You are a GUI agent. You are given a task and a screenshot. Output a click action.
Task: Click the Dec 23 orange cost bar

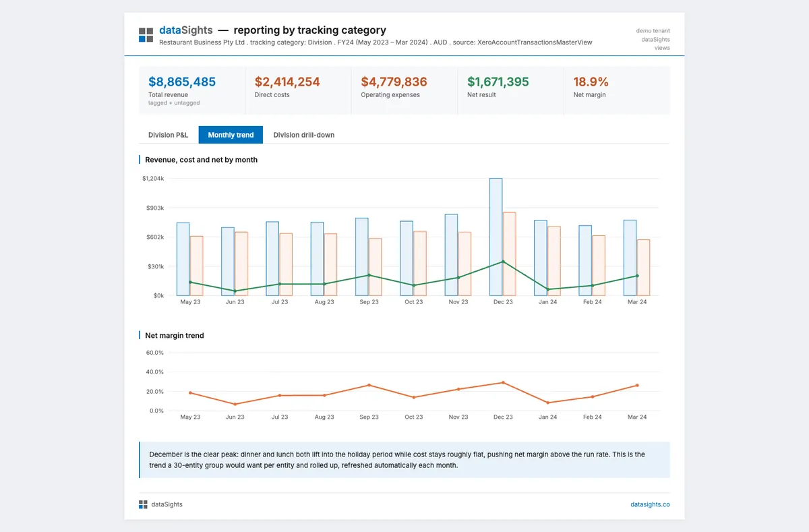coord(510,254)
